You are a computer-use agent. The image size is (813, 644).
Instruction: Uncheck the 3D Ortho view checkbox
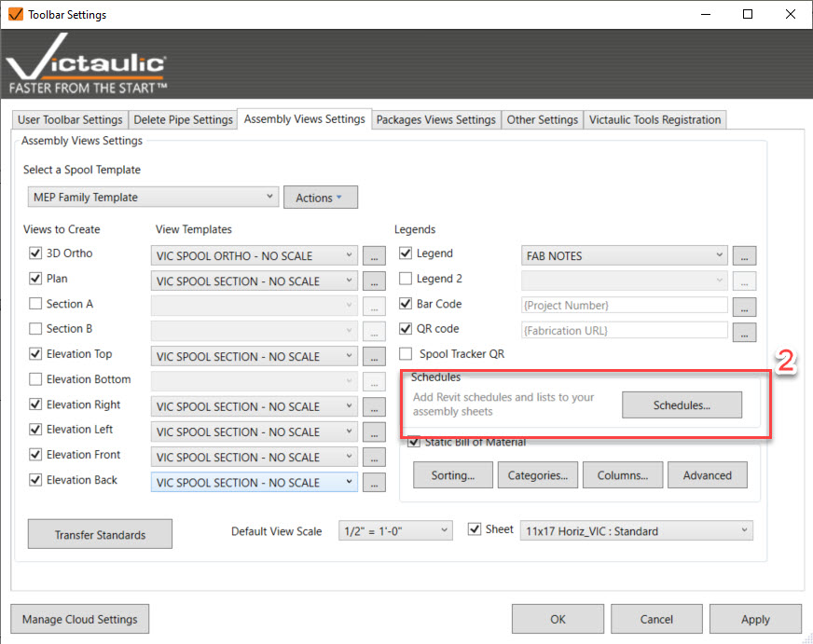[36, 253]
